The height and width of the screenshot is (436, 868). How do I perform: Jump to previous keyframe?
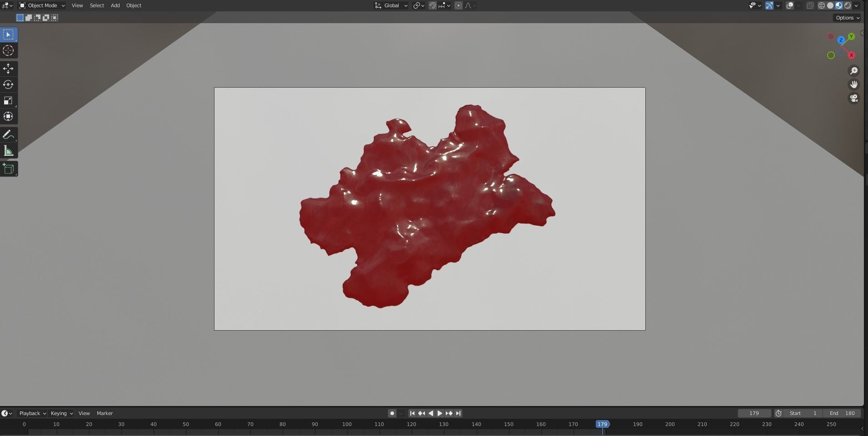[x=421, y=413]
